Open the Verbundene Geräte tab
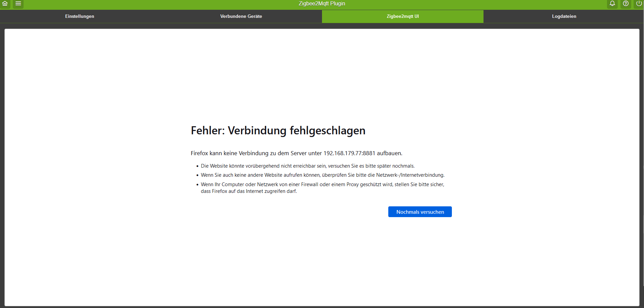Screen dimensions: 644x308 (241, 16)
